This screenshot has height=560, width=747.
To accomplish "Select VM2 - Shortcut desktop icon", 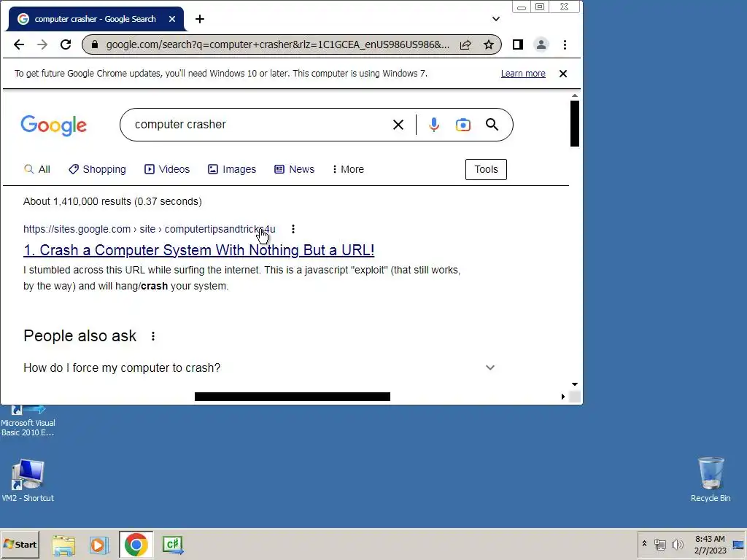I will (28, 481).
